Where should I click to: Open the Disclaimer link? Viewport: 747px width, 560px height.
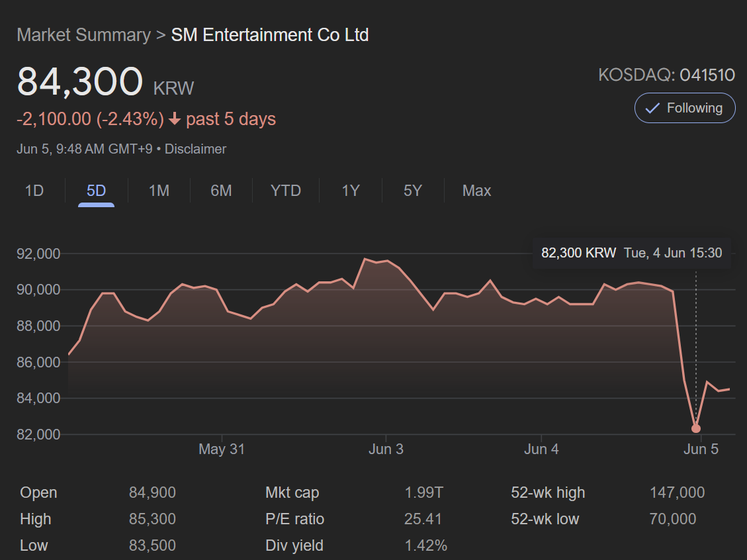tap(195, 149)
